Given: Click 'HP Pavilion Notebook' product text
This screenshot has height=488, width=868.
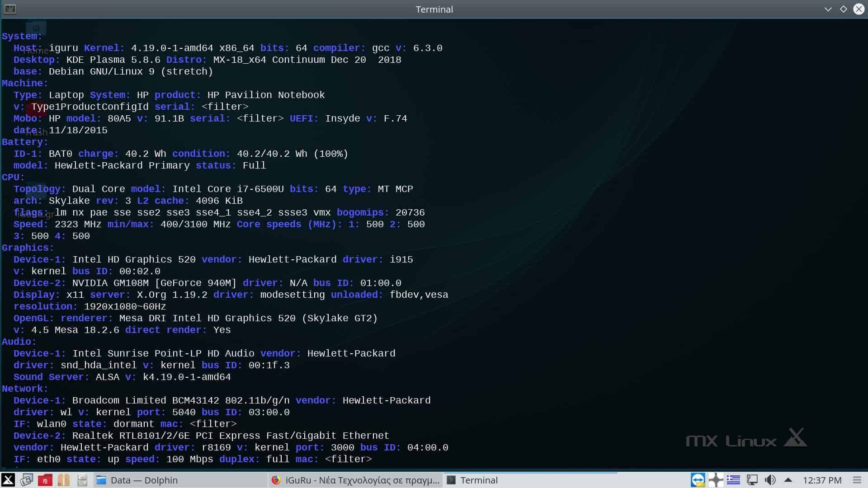Looking at the screenshot, I should 266,95.
